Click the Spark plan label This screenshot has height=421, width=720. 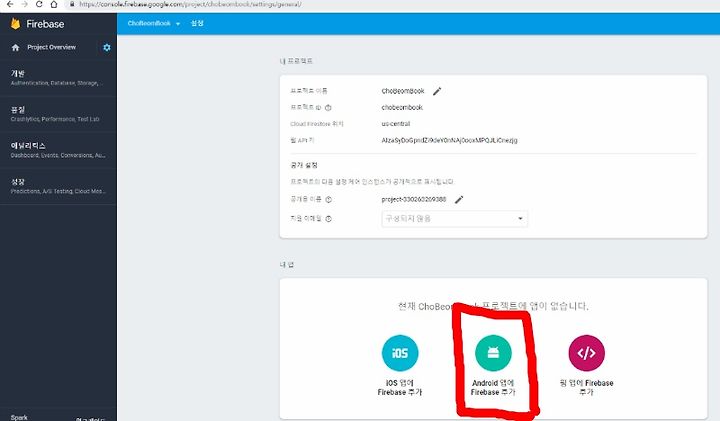(x=19, y=417)
